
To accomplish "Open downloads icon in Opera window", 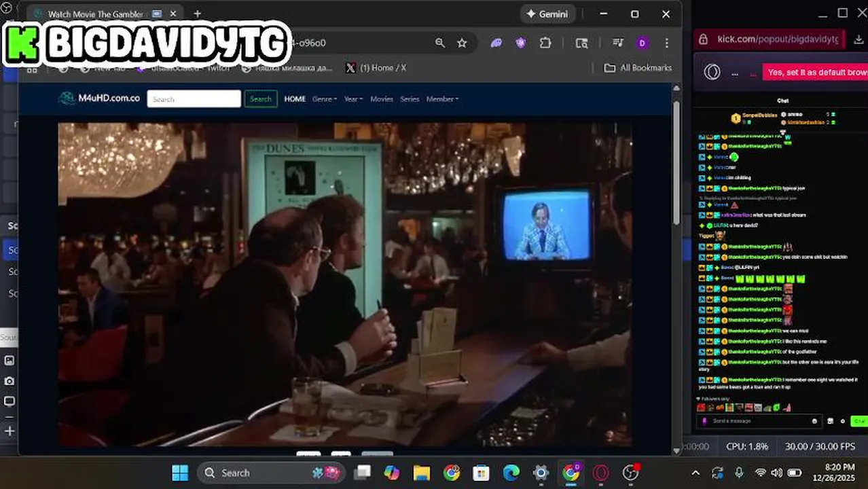I will [858, 39].
